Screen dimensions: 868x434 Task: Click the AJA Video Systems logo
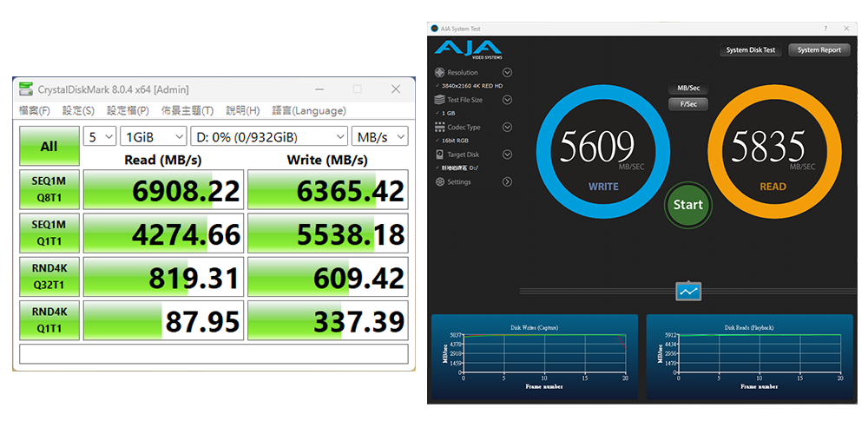coord(469,49)
